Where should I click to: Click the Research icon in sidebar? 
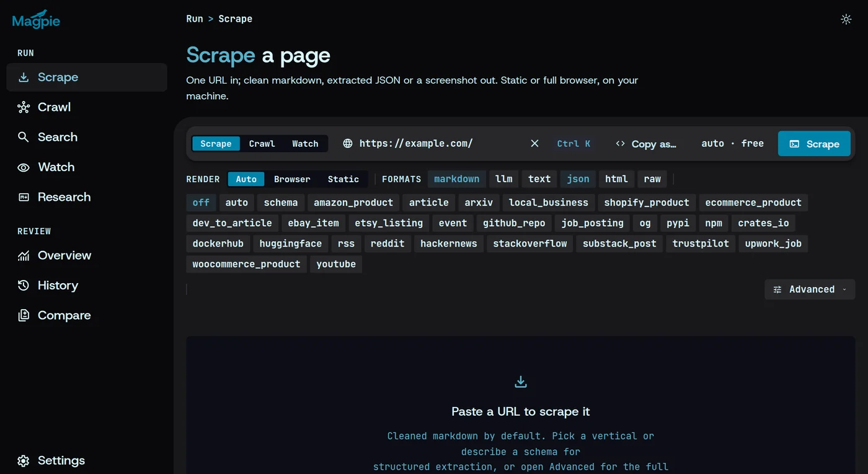24,197
